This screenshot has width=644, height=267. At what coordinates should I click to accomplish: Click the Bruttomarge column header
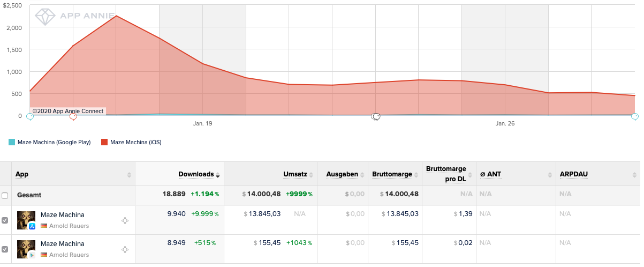tap(392, 174)
